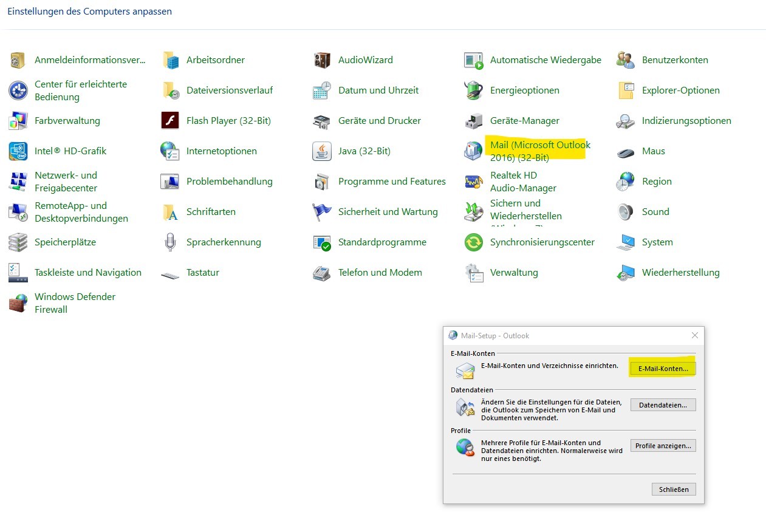Click Schließen in the Mail-Setup dialog

pos(673,489)
